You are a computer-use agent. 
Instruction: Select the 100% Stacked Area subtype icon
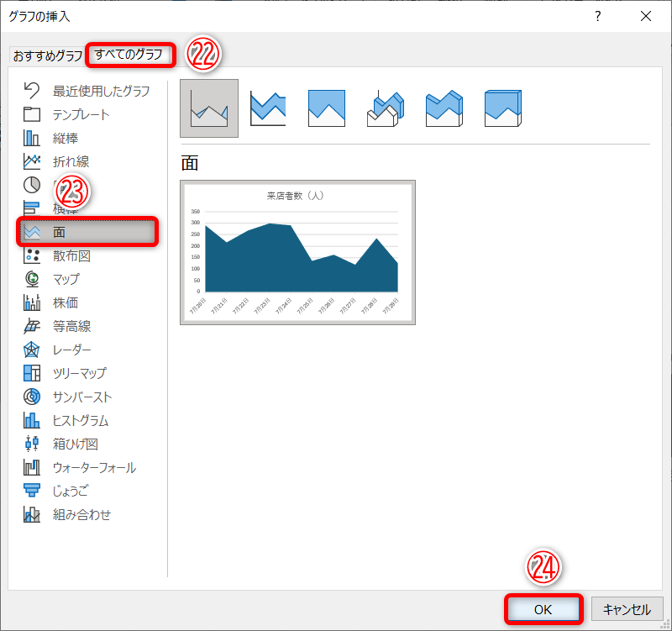pos(327,108)
